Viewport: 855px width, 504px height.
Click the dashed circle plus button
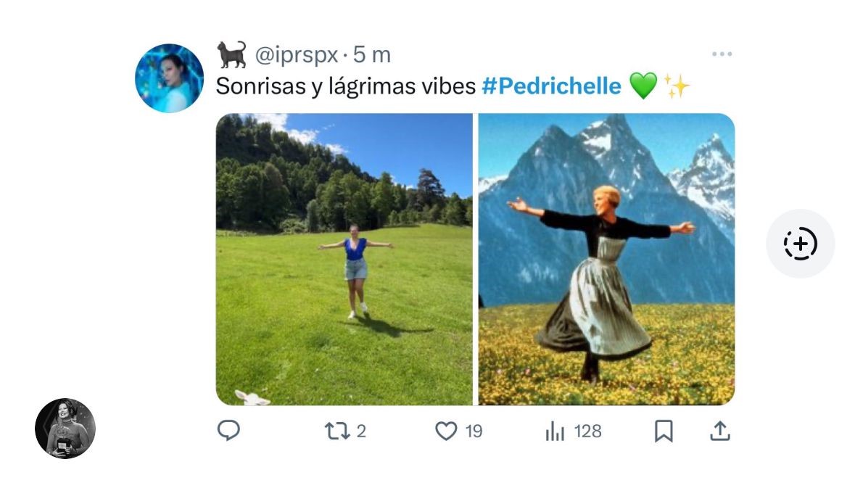[801, 244]
